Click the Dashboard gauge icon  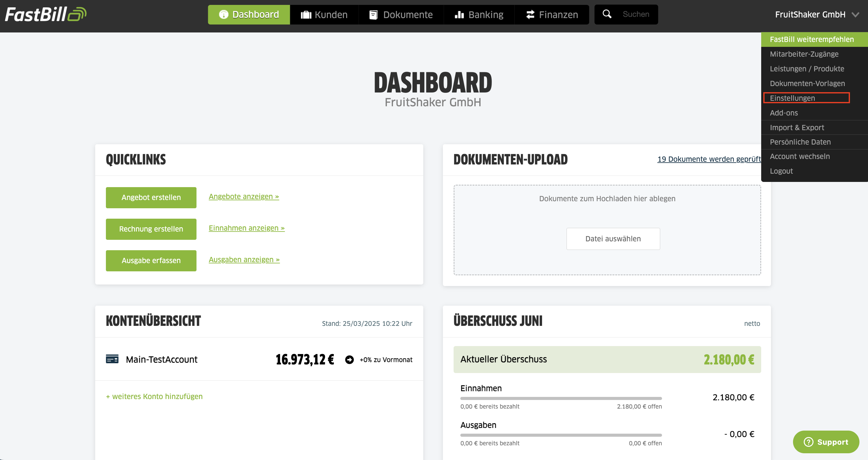[x=223, y=14]
